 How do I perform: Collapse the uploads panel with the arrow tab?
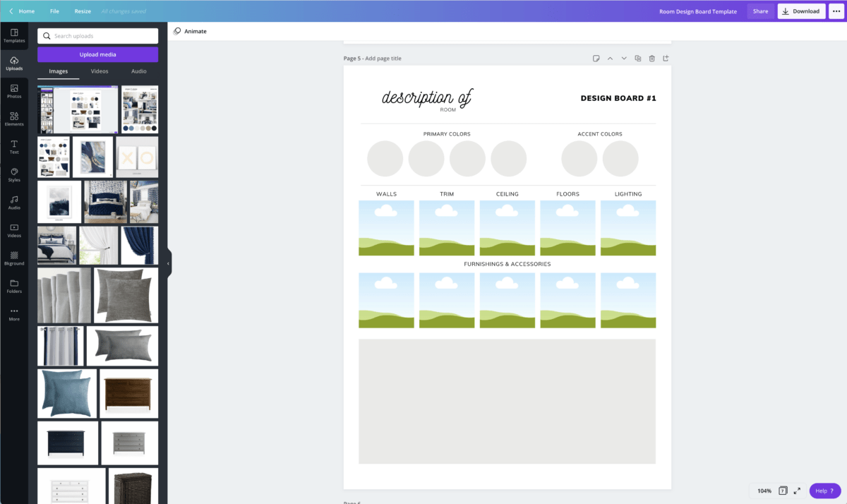[x=167, y=263]
